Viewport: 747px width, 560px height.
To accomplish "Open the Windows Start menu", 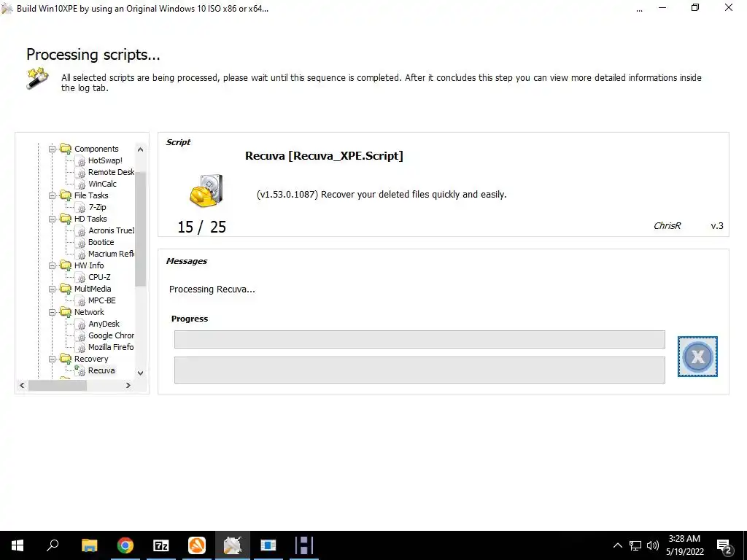I will coord(18,545).
